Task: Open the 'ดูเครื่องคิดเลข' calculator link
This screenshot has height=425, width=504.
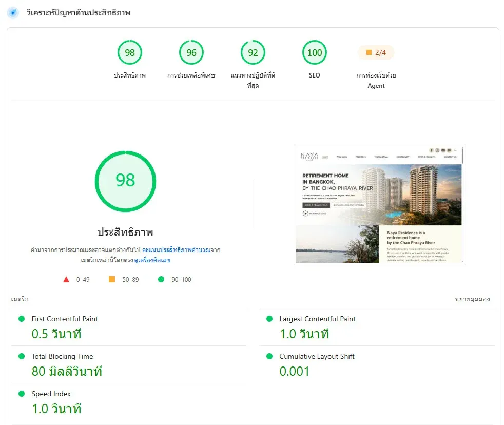Action: coord(152,260)
